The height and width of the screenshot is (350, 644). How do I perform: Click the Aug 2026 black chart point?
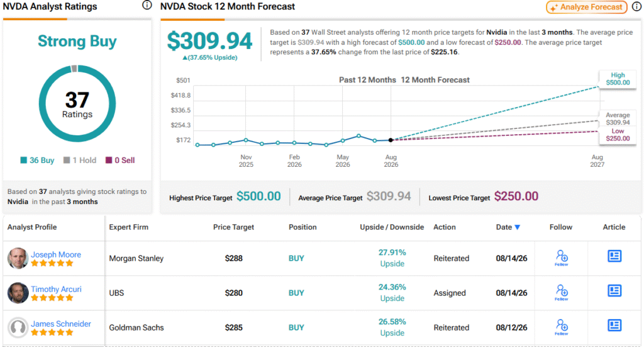coord(391,140)
